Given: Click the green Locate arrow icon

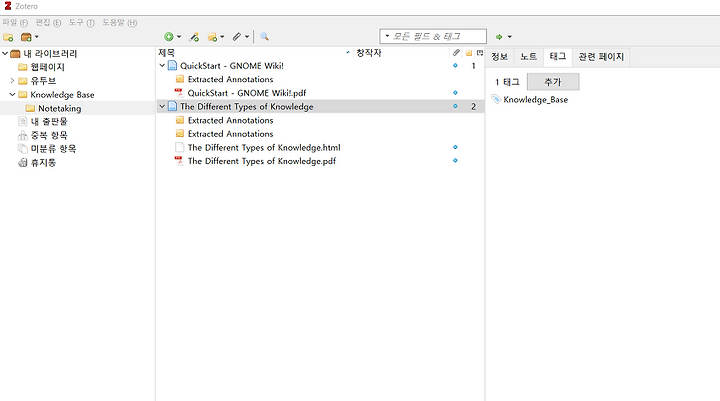Looking at the screenshot, I should (x=499, y=37).
